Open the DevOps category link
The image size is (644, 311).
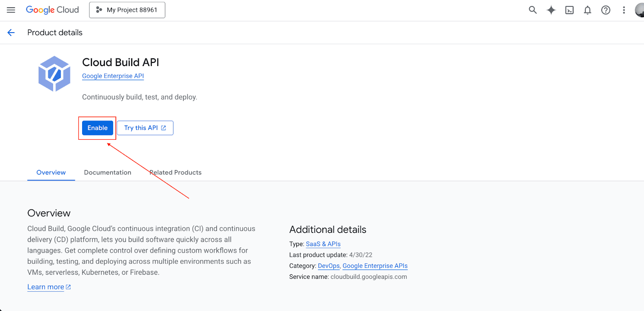tap(328, 266)
